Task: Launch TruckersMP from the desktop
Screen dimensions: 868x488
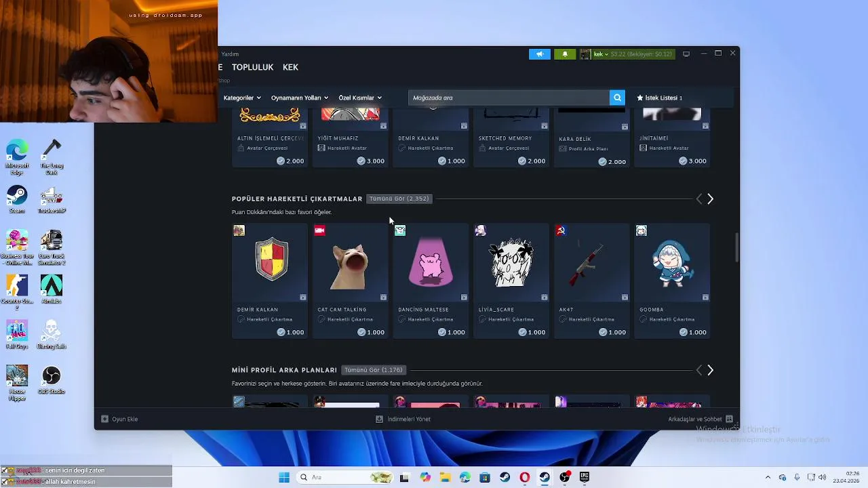Action: point(52,199)
